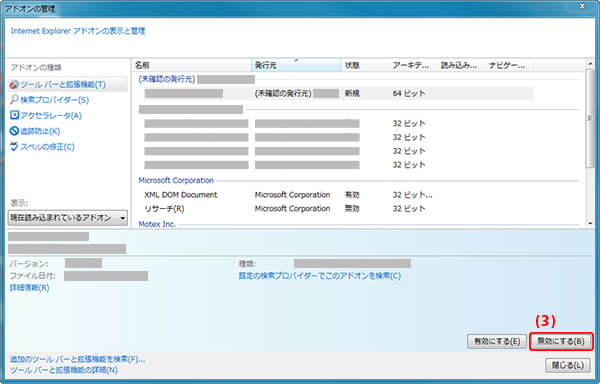Click the Spelling Correction (スペルの修正) icon
The width and height of the screenshot is (600, 384).
14,146
